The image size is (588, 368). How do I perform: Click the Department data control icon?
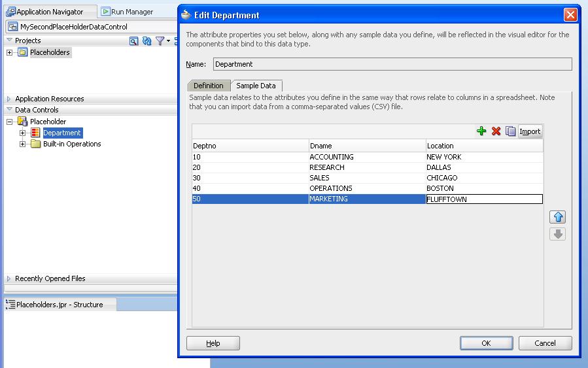tap(35, 133)
